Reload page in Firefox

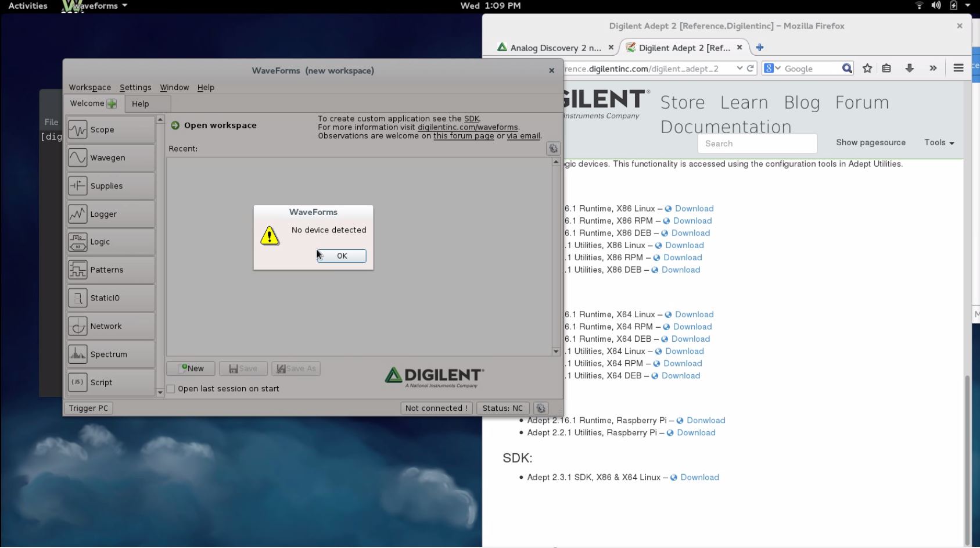(x=751, y=69)
